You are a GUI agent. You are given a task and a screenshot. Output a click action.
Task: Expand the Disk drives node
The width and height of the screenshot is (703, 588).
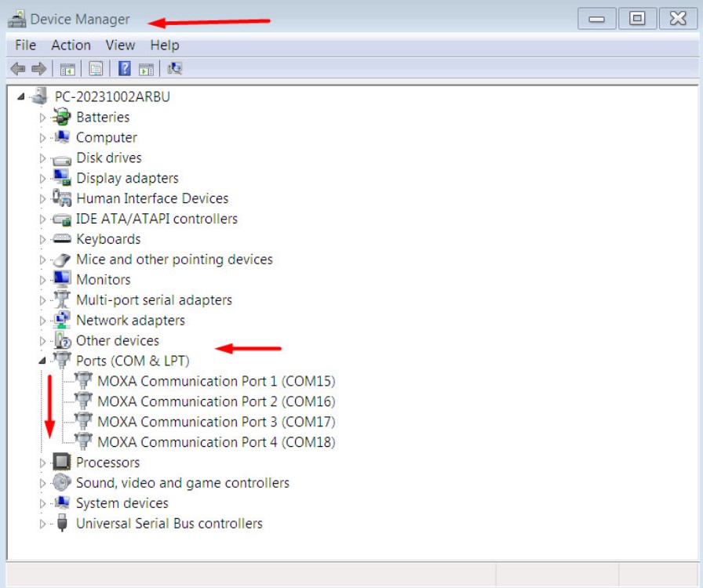coord(42,158)
